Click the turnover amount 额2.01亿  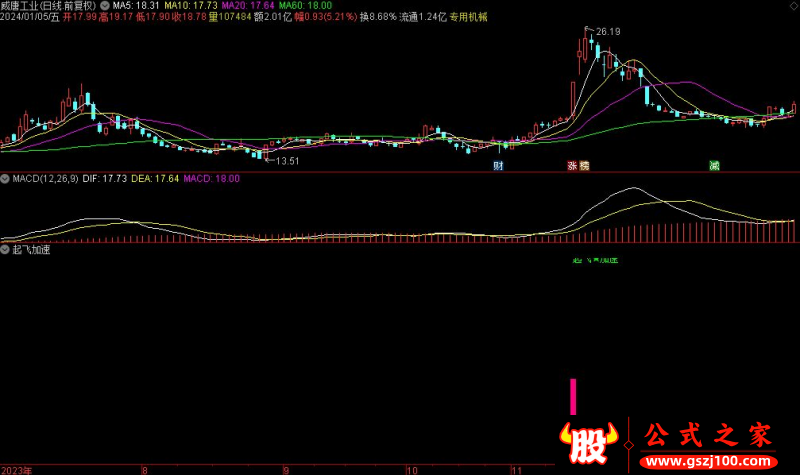tap(273, 17)
